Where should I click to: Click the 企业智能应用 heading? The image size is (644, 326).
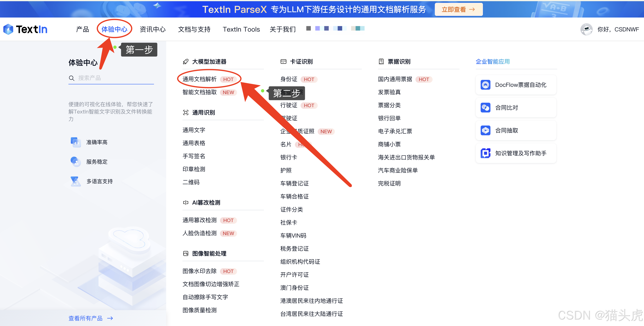(492, 62)
